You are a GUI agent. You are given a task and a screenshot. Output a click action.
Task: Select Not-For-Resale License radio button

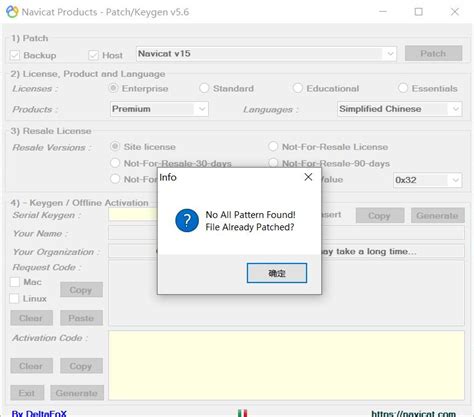point(273,146)
